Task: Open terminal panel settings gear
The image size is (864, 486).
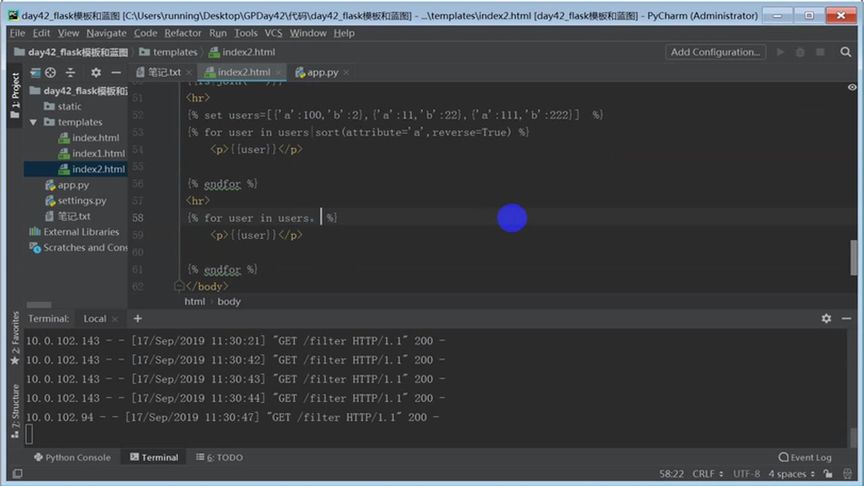Action: pos(826,318)
